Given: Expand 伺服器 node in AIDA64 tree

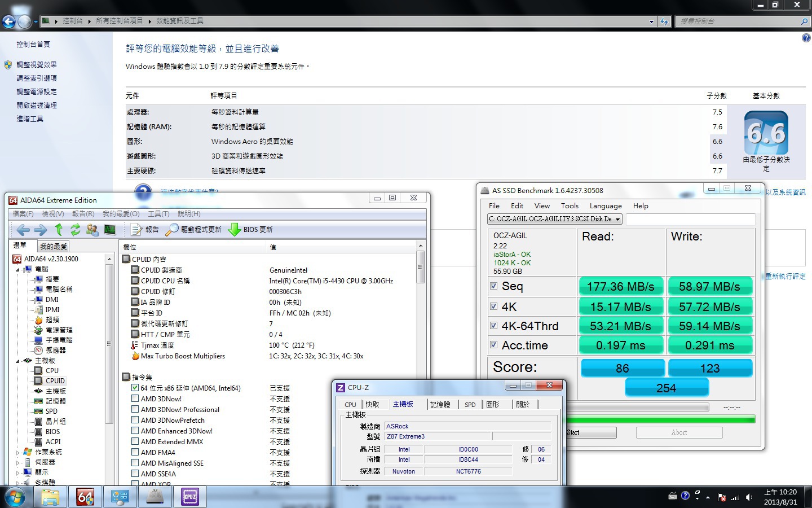Looking at the screenshot, I should [17, 462].
